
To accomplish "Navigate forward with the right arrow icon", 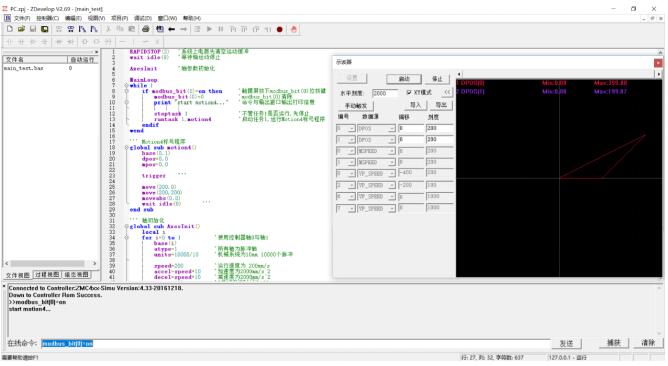I will 183,29.
